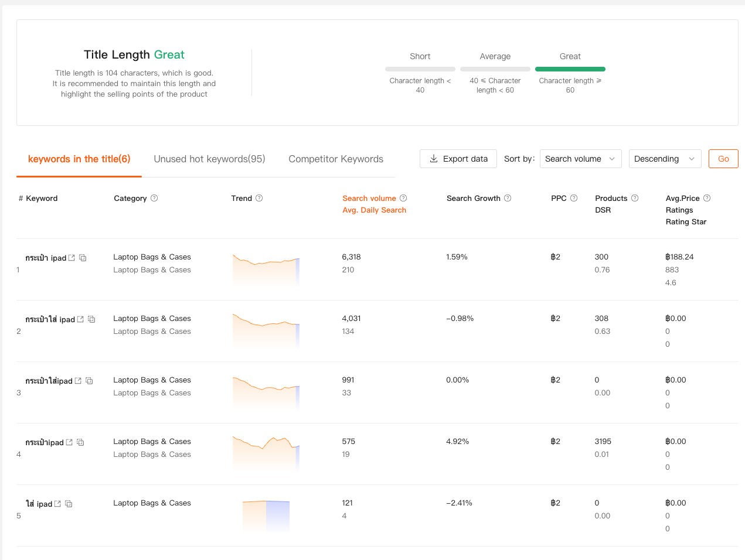The height and width of the screenshot is (560, 745).
Task: Copy the keyword กระเป๋าใส่ ipad
Action: [x=91, y=319]
